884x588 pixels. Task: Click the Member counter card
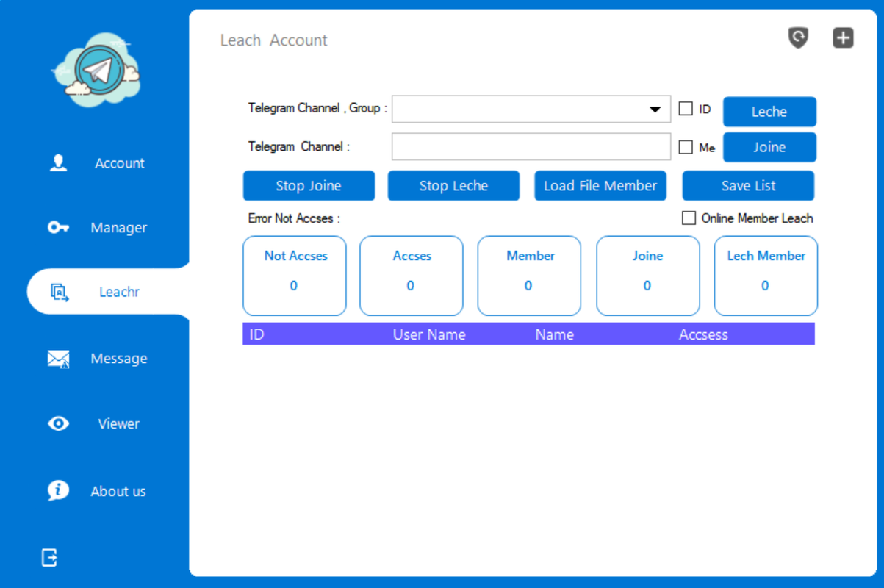click(x=529, y=276)
